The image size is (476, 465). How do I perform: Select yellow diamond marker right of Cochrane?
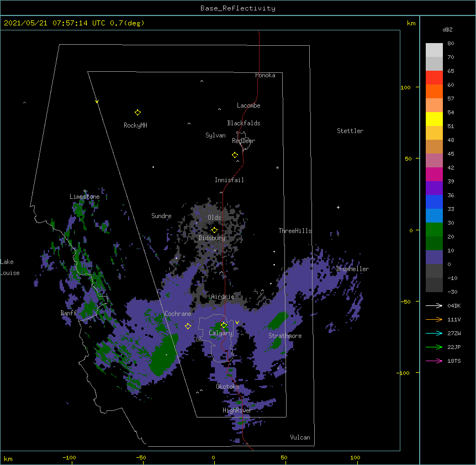[188, 326]
